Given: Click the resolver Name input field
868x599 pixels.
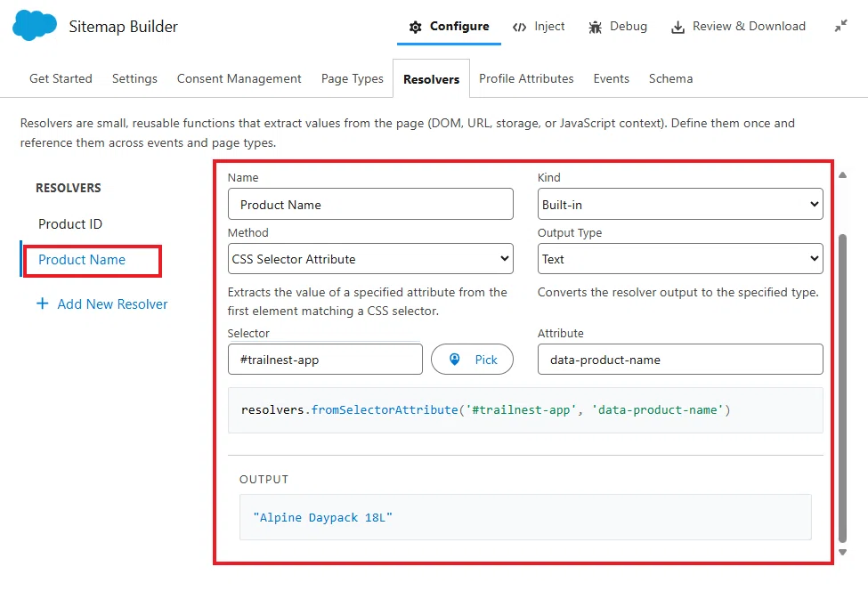Looking at the screenshot, I should 370,205.
